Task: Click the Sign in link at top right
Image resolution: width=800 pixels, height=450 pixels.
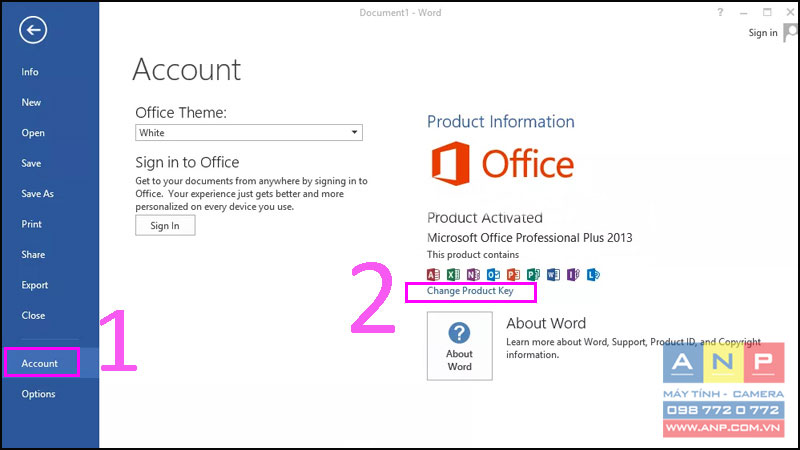Action: (763, 33)
